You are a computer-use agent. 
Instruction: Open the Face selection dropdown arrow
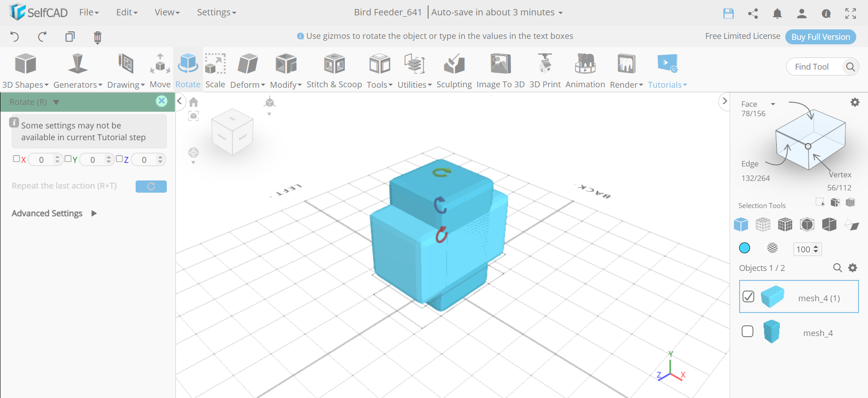coord(773,104)
